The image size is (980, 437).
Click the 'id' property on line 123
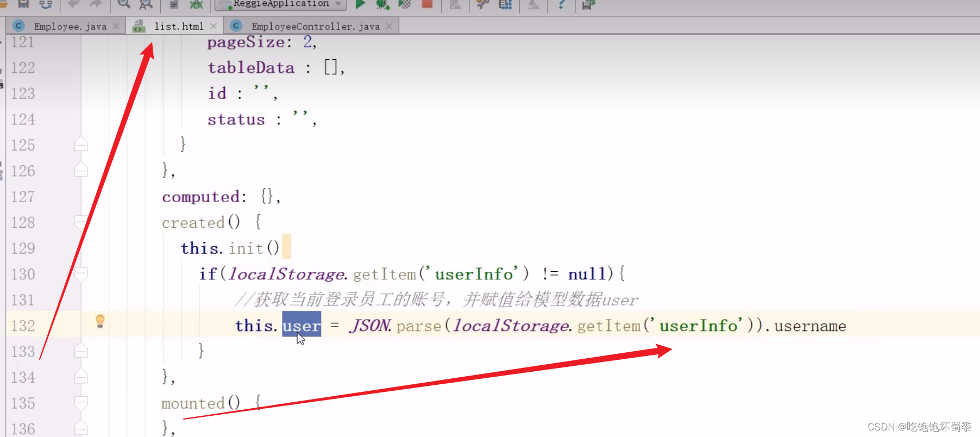pos(217,93)
